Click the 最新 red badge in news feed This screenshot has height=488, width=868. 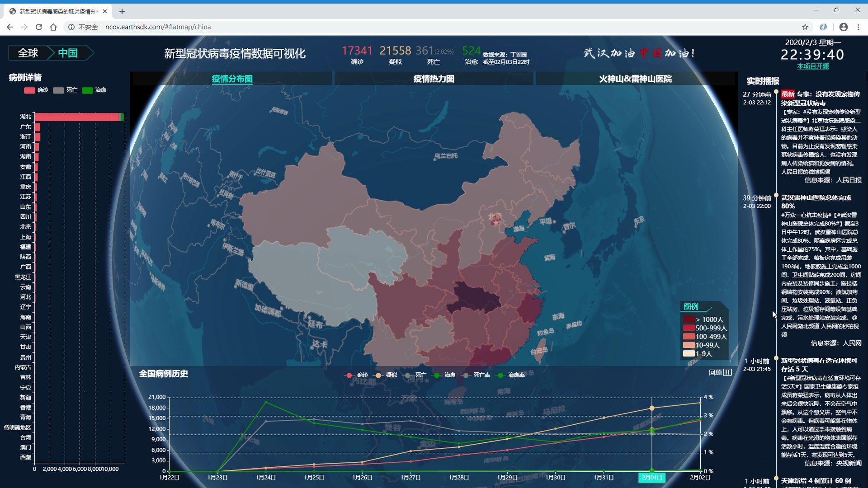point(788,94)
